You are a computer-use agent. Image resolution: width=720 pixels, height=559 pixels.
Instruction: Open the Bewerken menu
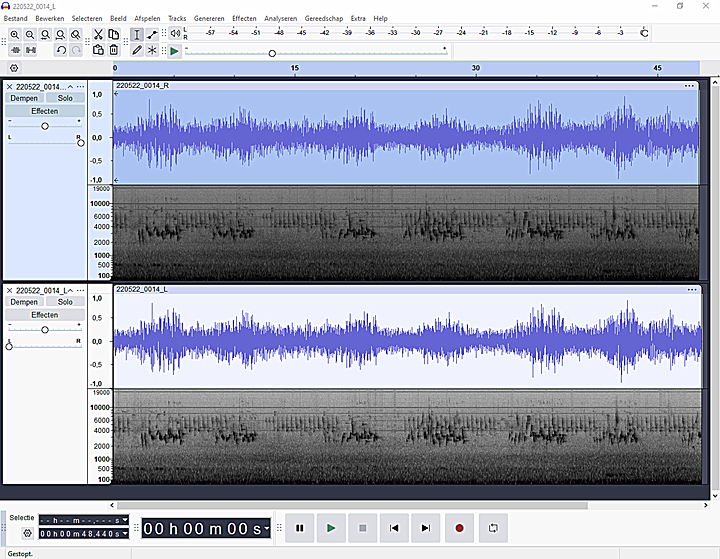[50, 18]
